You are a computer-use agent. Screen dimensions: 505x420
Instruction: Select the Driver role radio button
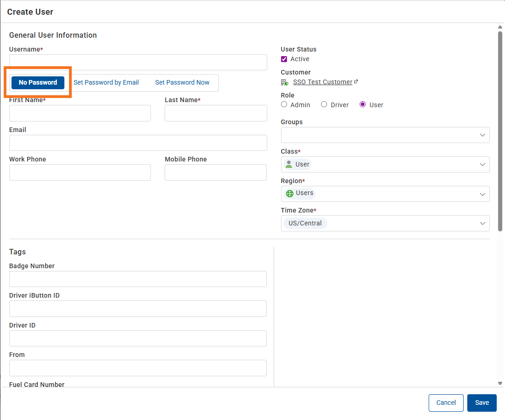(324, 104)
